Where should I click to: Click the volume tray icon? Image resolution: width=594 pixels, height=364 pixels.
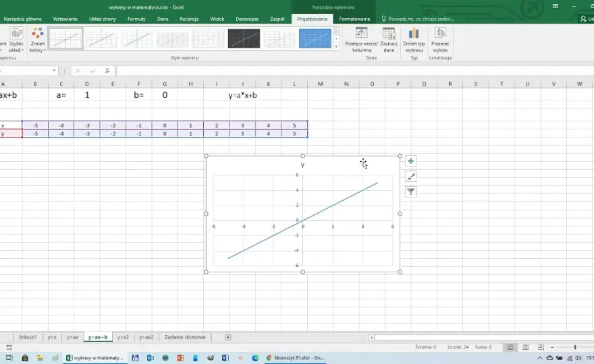coord(578,357)
